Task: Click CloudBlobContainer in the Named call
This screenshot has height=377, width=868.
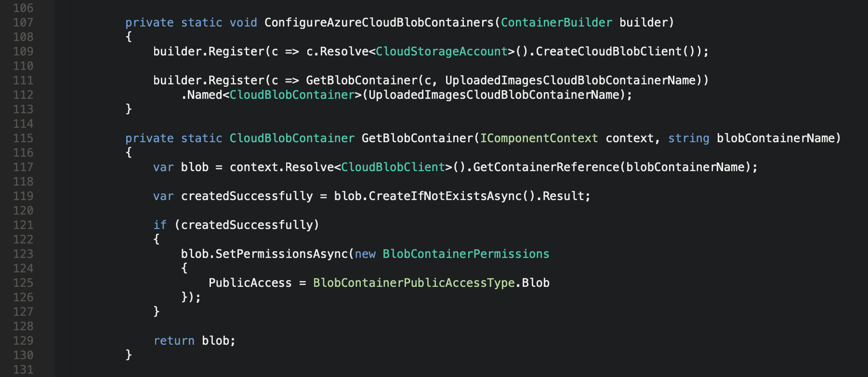Action: 292,95
